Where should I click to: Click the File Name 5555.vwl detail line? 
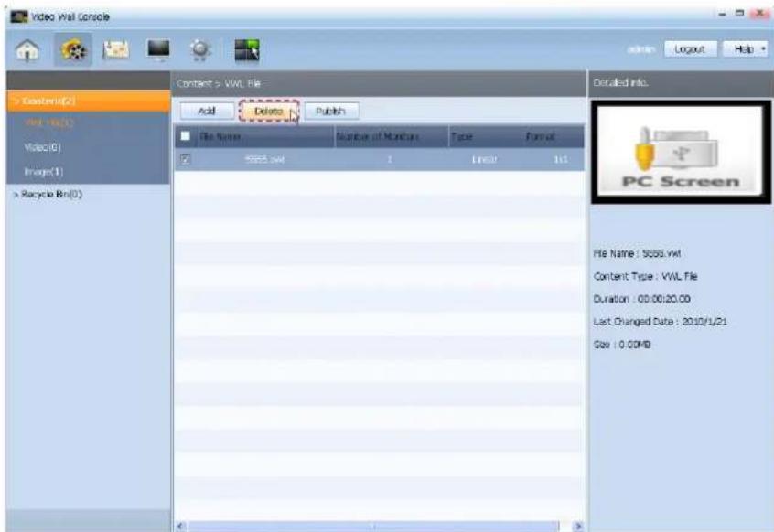coord(637,253)
